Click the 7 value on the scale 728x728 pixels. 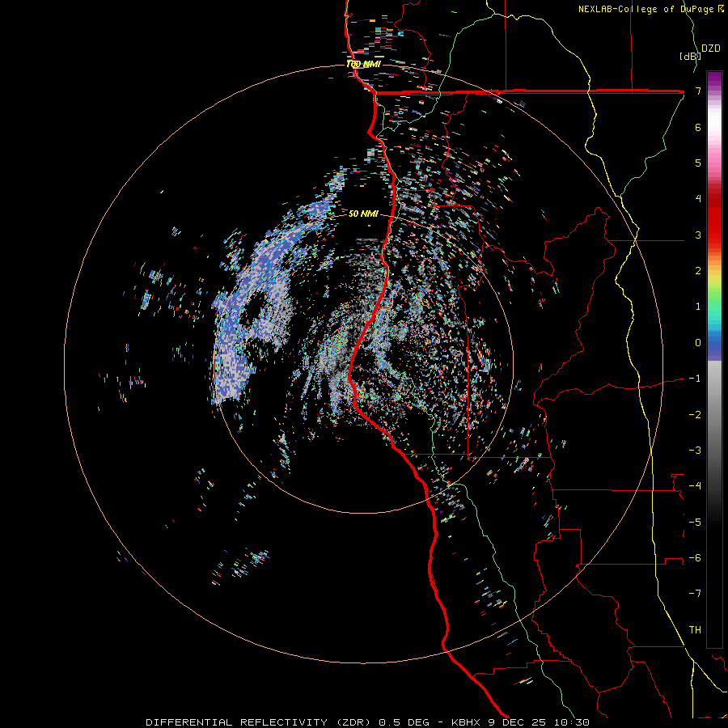[x=698, y=91]
